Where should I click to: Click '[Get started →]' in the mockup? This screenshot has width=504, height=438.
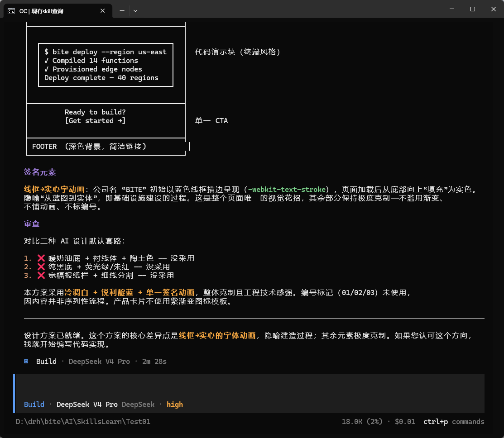tap(95, 121)
